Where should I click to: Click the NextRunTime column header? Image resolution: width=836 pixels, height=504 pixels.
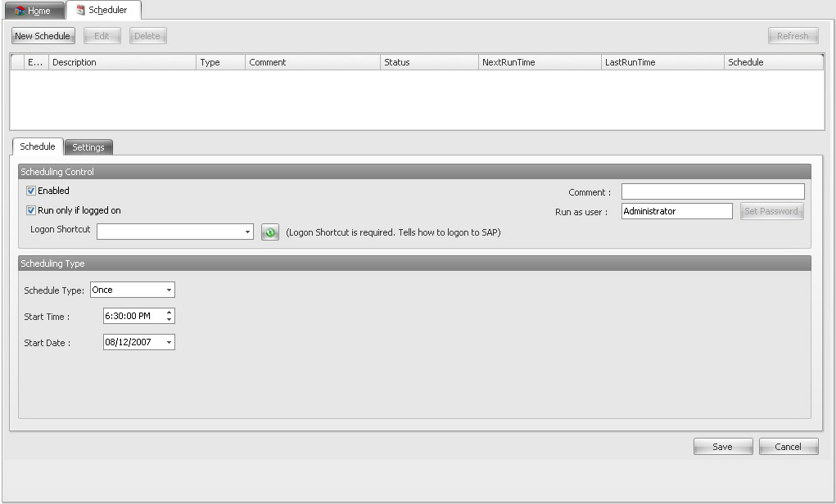539,62
